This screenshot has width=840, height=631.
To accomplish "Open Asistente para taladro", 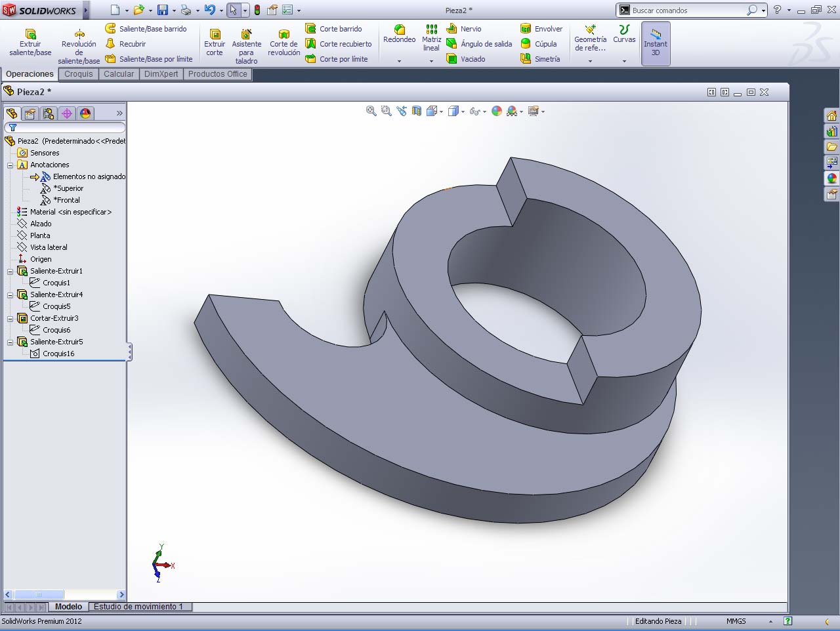I will click(246, 46).
